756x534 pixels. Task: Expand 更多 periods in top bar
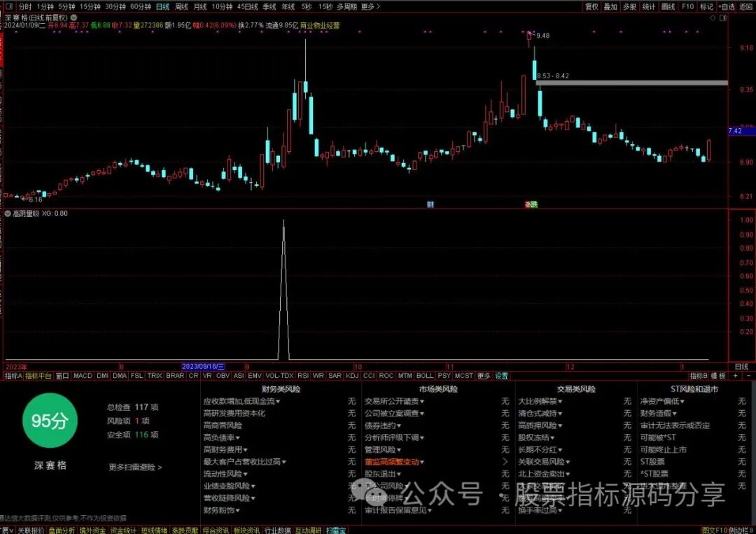[370, 7]
